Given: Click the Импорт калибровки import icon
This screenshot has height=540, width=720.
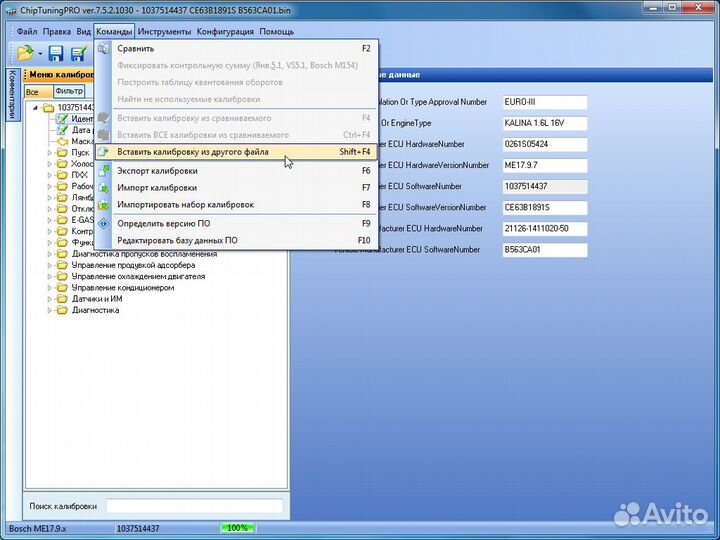Looking at the screenshot, I should [x=103, y=187].
